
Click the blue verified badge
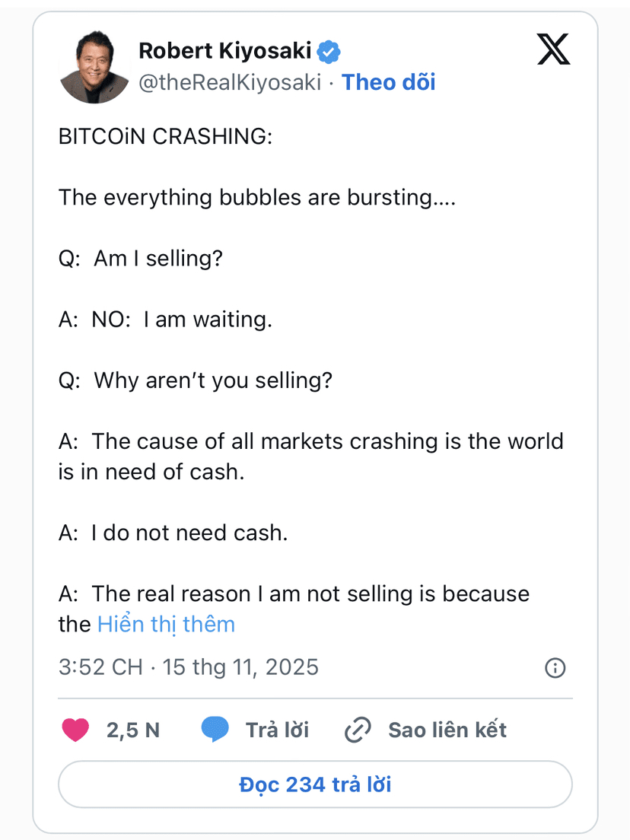329,52
